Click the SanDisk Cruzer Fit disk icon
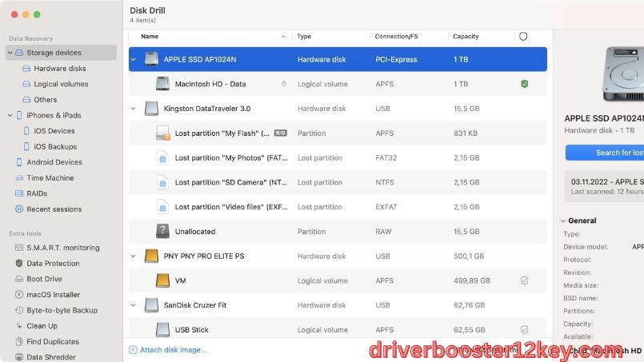644x362 pixels. [x=151, y=305]
